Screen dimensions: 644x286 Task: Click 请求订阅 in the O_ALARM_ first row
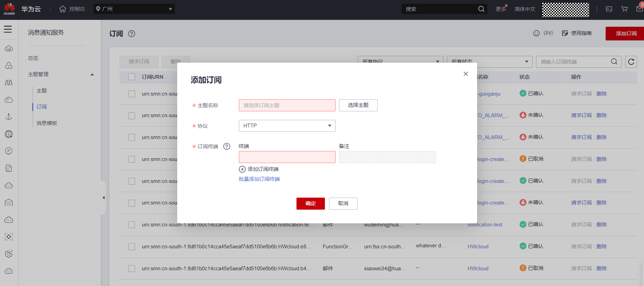pos(581,115)
